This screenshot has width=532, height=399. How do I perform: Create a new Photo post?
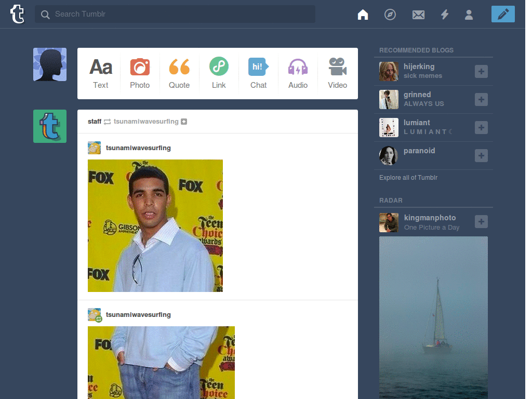[x=140, y=73]
